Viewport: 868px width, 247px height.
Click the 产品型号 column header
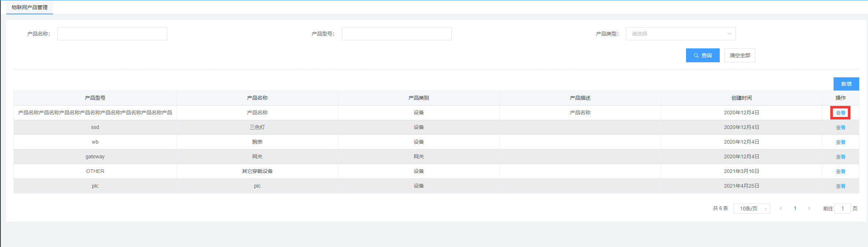(95, 98)
